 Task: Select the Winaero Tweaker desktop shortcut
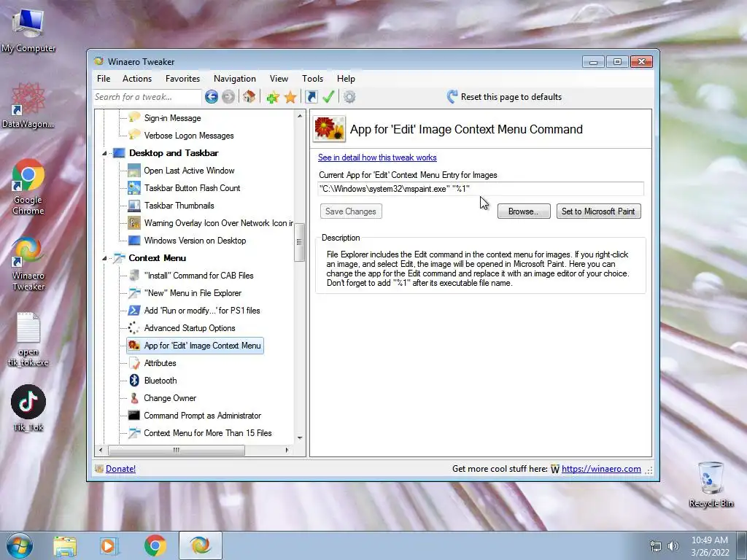(28, 263)
